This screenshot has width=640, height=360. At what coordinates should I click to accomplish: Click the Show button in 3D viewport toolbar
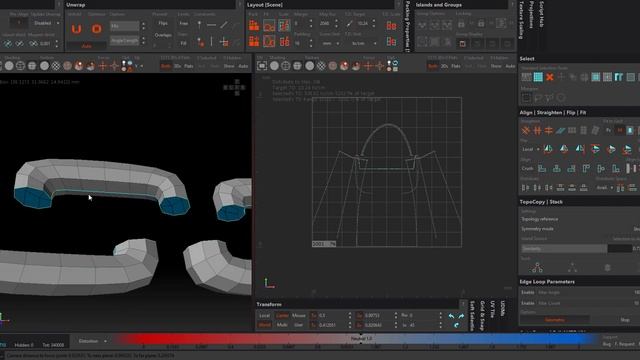click(x=229, y=66)
